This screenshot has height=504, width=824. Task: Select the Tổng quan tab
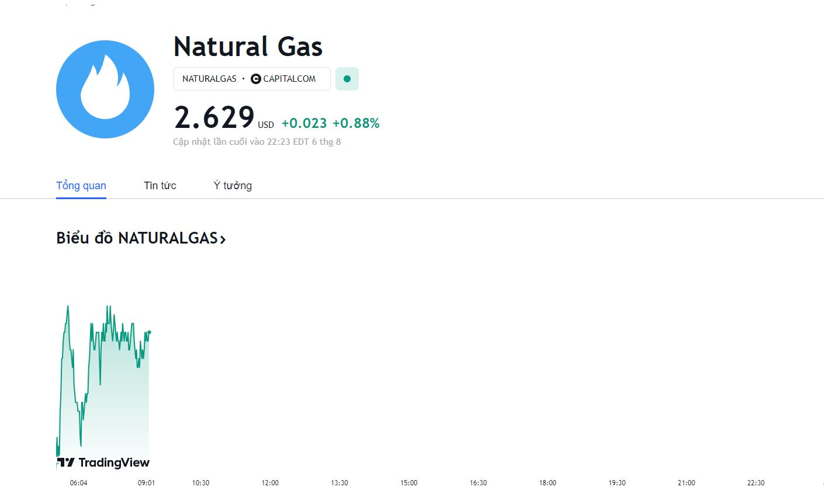(x=81, y=186)
